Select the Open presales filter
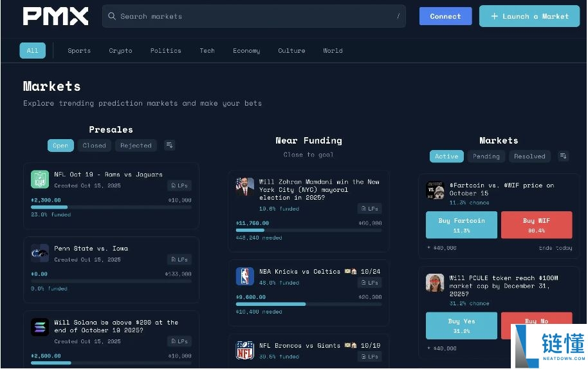Image resolution: width=588 pixels, height=369 pixels. coord(60,146)
